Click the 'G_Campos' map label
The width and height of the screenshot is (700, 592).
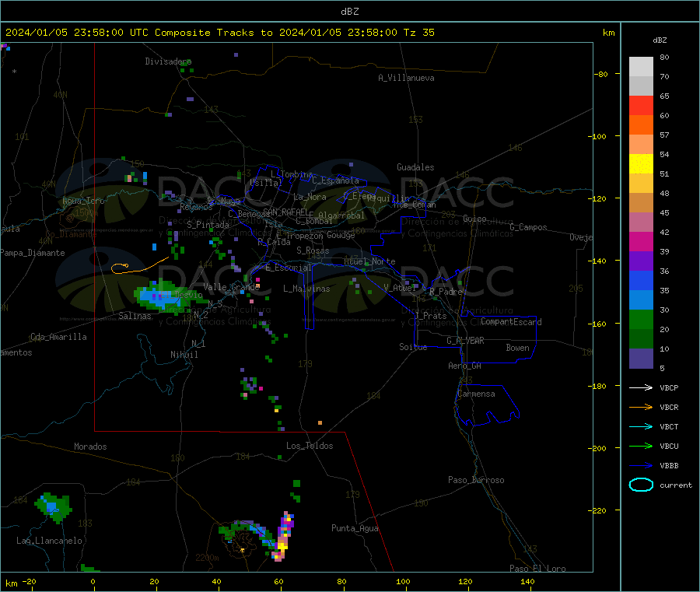pyautogui.click(x=528, y=227)
